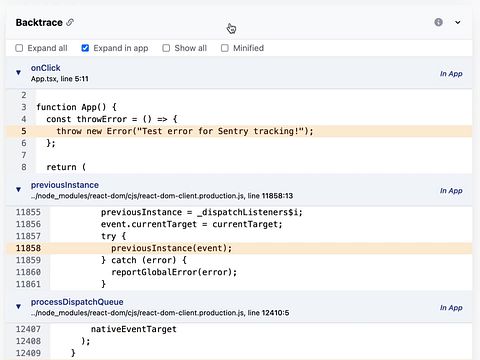The height and width of the screenshot is (360, 480).
Task: Collapse the processDispatchQueue frame triangle
Action: pyautogui.click(x=18, y=306)
